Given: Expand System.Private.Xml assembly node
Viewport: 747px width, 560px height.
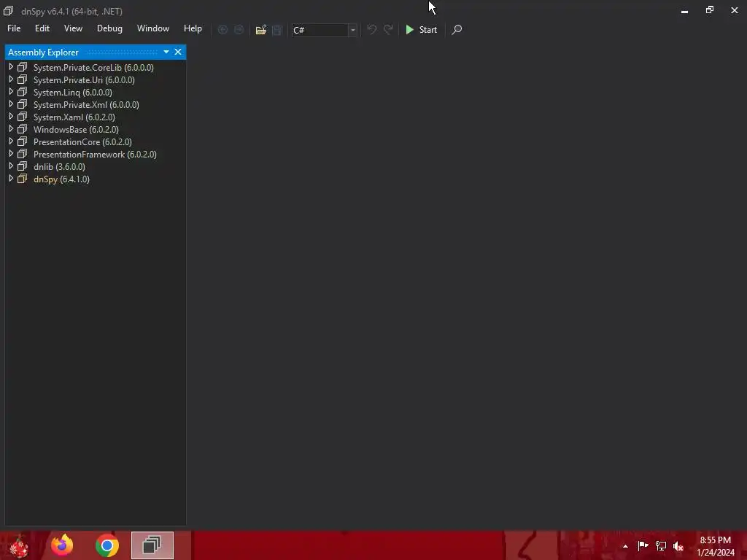Looking at the screenshot, I should [11, 104].
